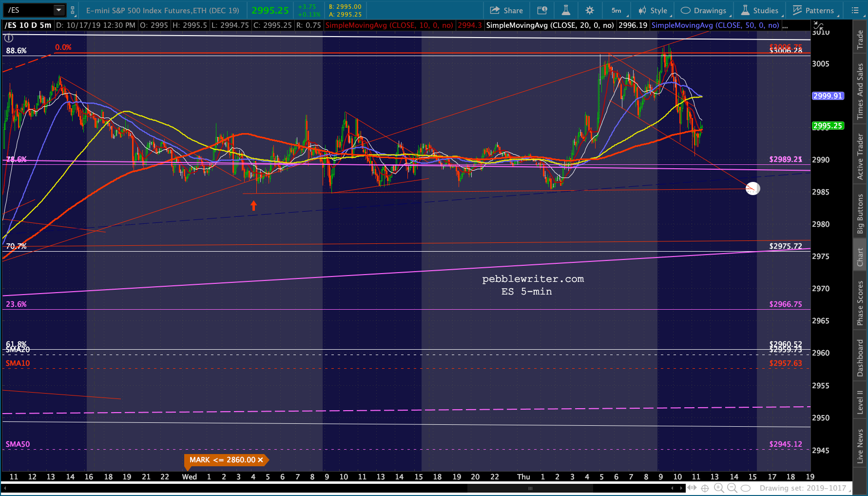The width and height of the screenshot is (868, 496).
Task: Open chart settings gear icon
Action: [x=590, y=10]
